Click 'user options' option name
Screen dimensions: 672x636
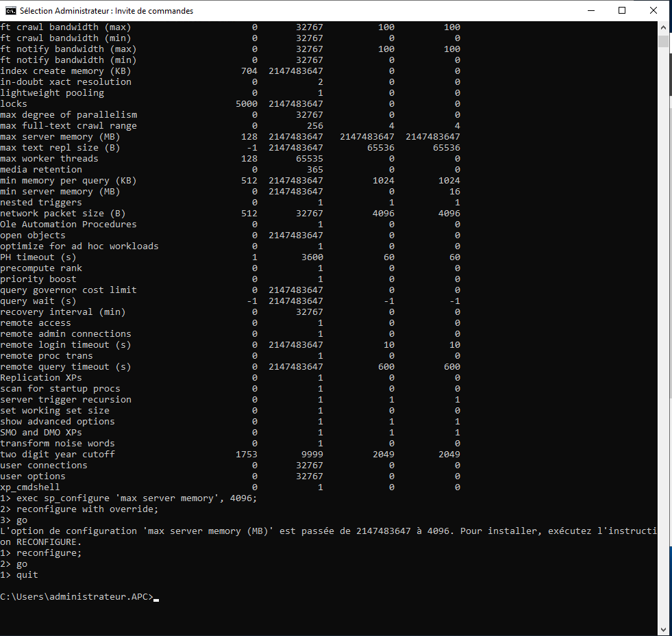pos(33,476)
